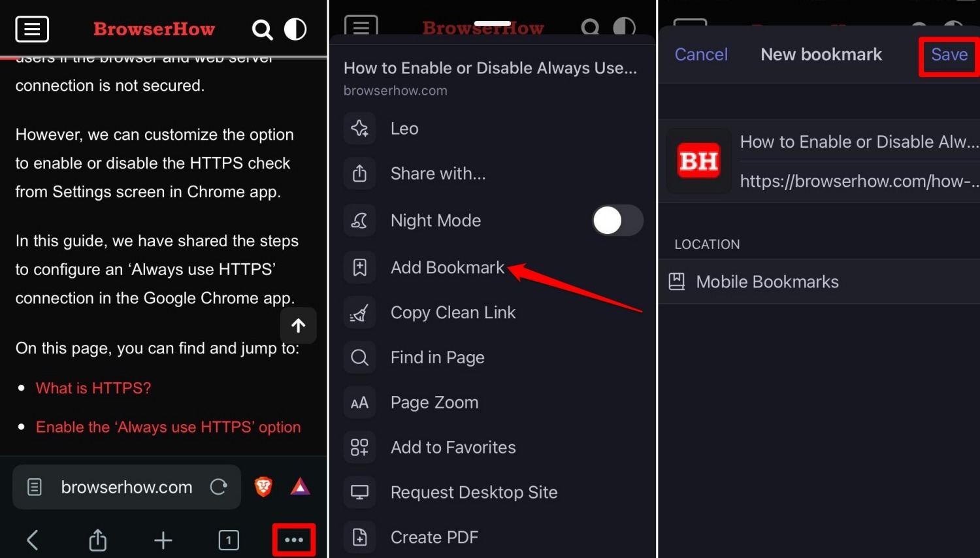980x558 pixels.
Task: Tap the Leo star icon
Action: pos(360,129)
